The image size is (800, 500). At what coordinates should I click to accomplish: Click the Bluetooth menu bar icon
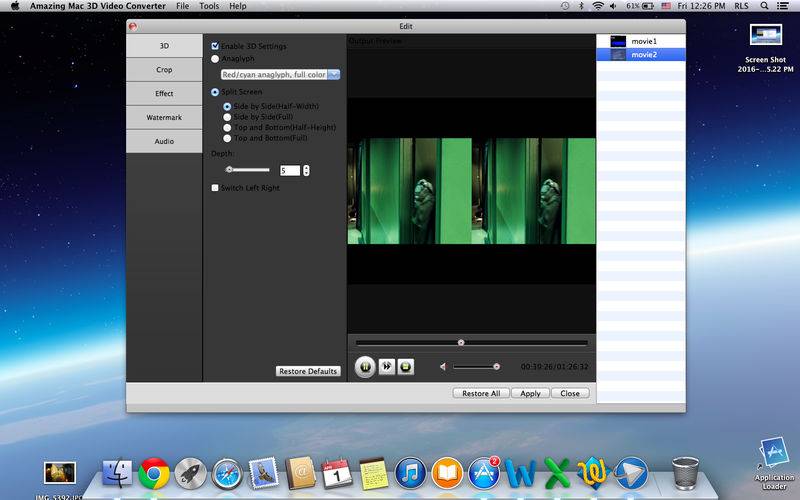click(x=581, y=6)
